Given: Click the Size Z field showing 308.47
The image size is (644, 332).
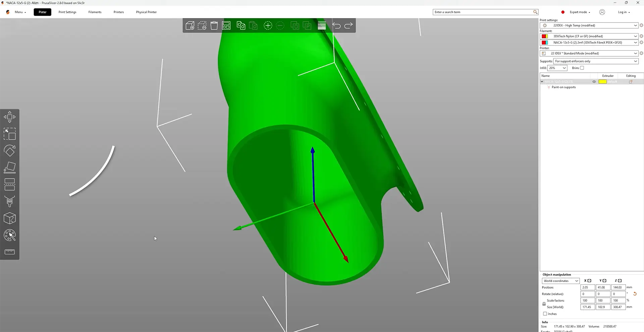Looking at the screenshot, I should [x=618, y=307].
